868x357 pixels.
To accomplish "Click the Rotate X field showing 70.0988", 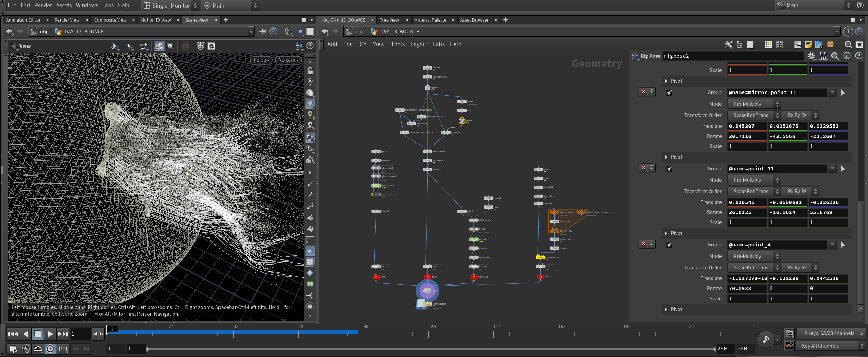I will pyautogui.click(x=747, y=289).
